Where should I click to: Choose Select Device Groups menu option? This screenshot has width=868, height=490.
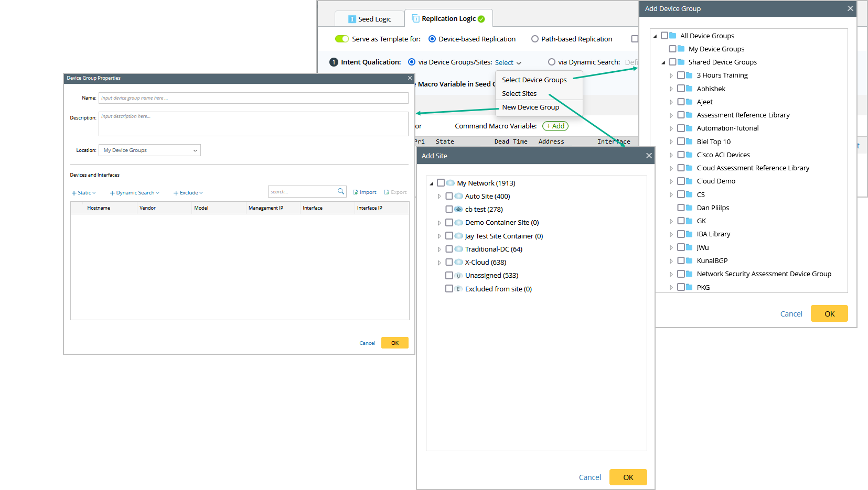click(x=534, y=80)
